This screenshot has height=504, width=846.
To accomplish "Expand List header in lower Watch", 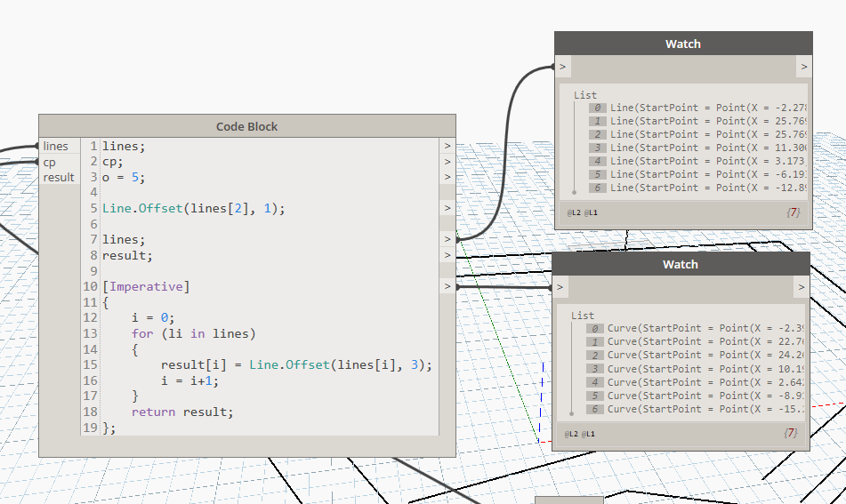I will (x=582, y=316).
